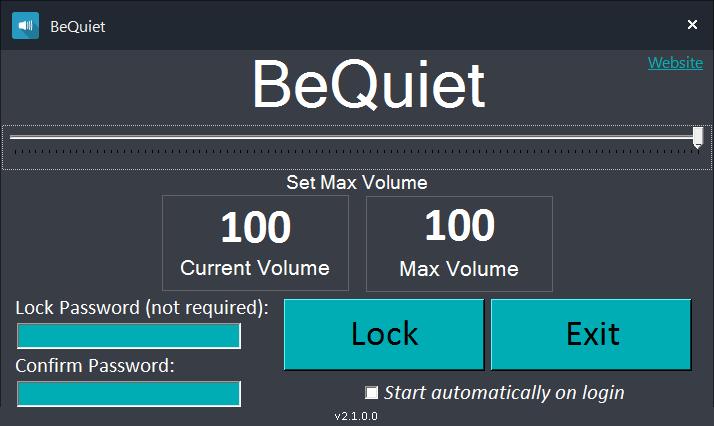Click the 'Lock Password (not required)' label
Viewport: 714px width, 426px height.
coord(142,307)
